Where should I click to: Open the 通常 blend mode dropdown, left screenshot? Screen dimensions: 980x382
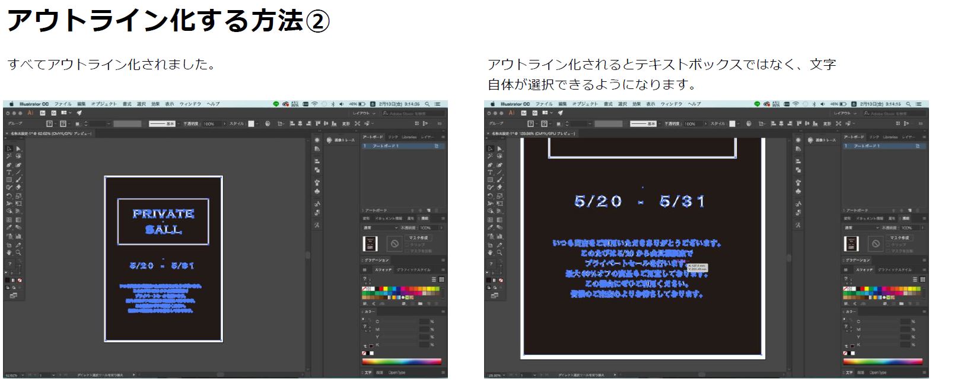point(380,228)
